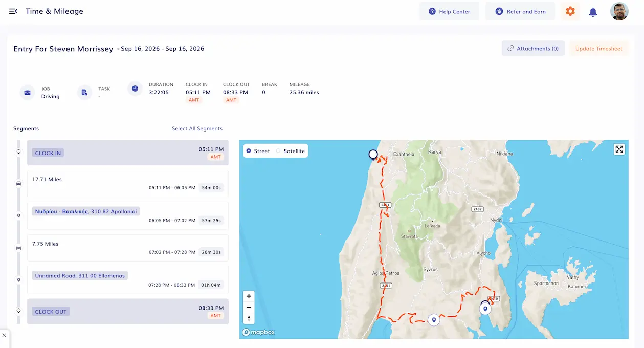Click the timeline pin beside Νυδρίου address
This screenshot has width=644, height=348.
19,215
